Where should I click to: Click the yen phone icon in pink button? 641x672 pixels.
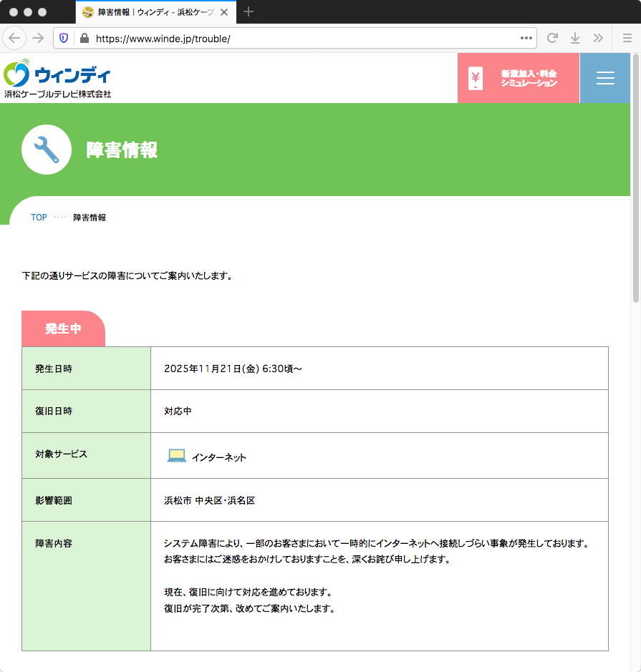tap(475, 78)
